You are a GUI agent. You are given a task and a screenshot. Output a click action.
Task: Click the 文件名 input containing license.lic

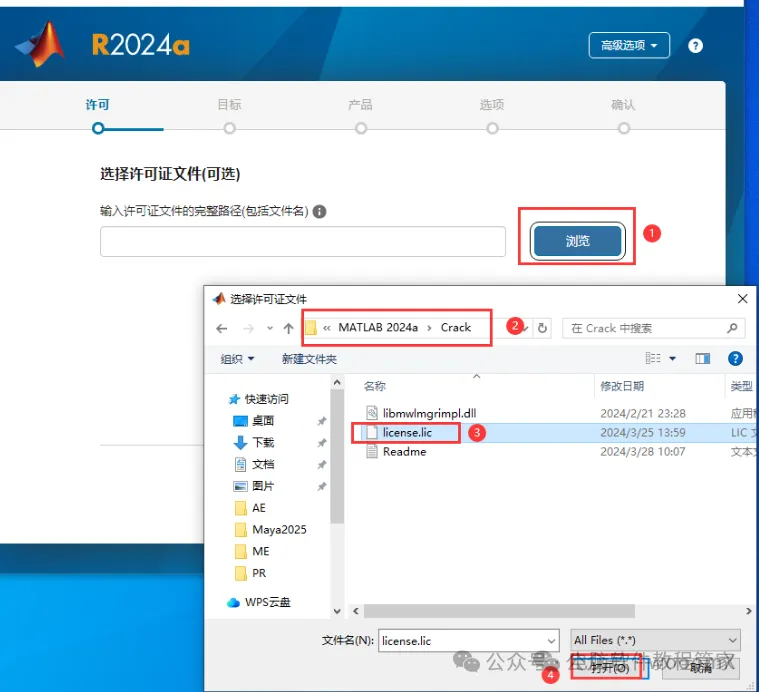pyautogui.click(x=469, y=641)
